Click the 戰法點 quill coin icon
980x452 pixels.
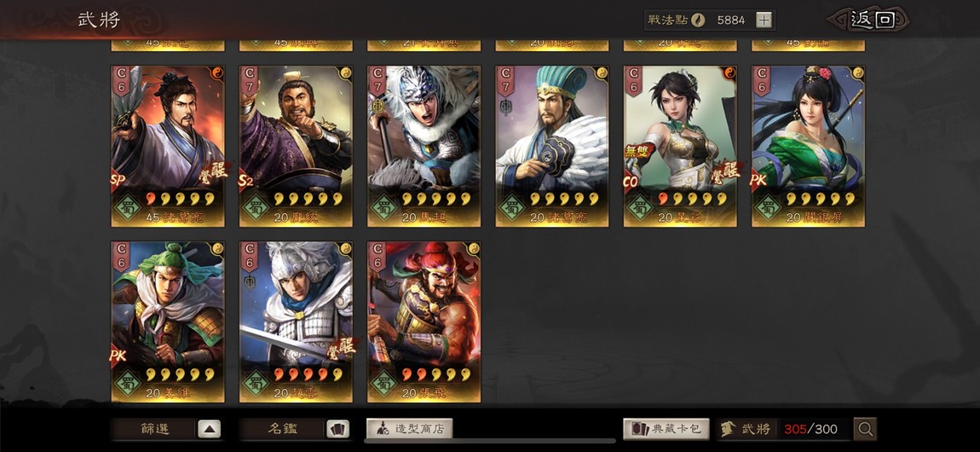tap(698, 20)
